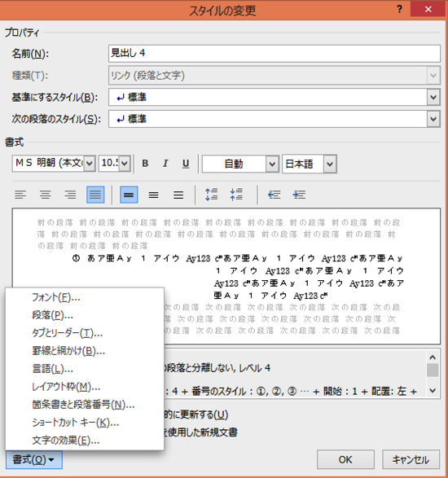Image resolution: width=448 pixels, height=478 pixels.
Task: Toggle Italic formatting button
Action: [x=165, y=164]
